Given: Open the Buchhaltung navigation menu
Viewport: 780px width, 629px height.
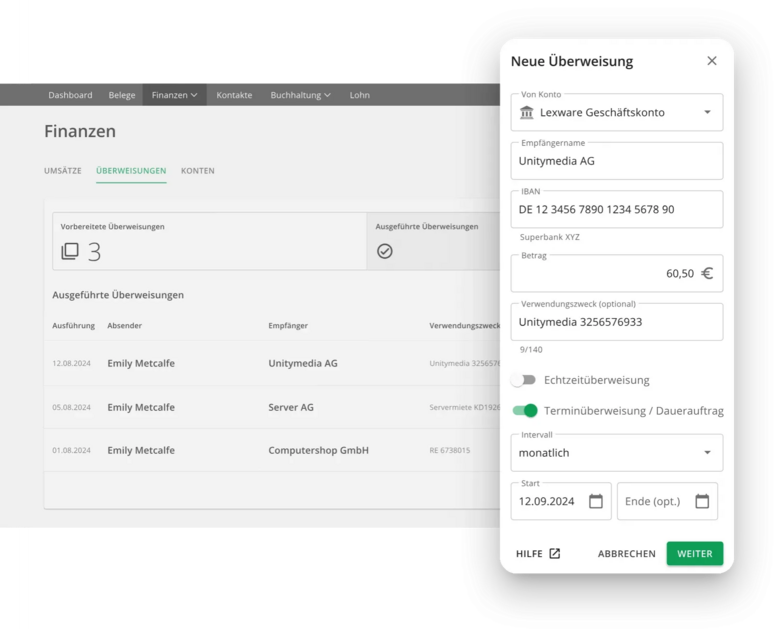Looking at the screenshot, I should click(x=300, y=95).
